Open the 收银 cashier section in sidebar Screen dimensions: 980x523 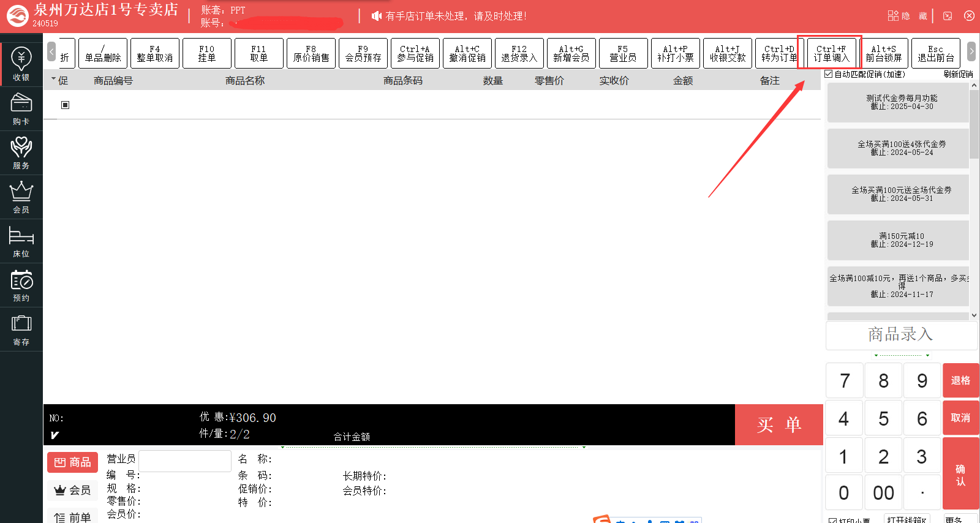(21, 64)
